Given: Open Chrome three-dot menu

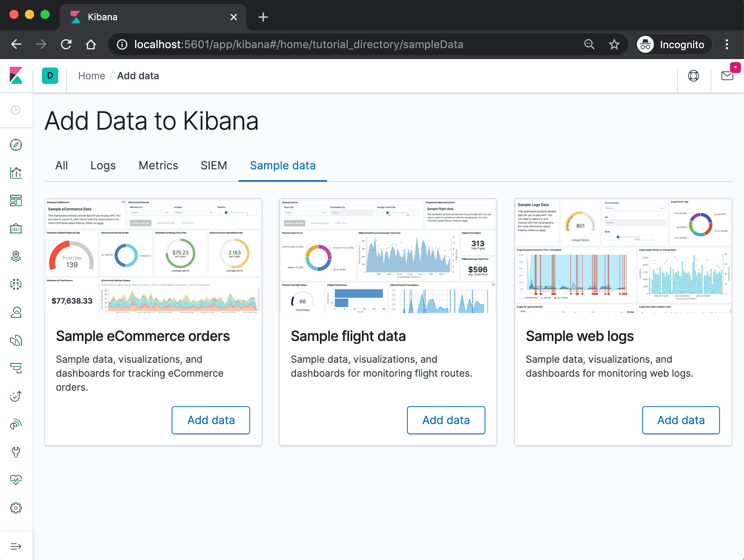Looking at the screenshot, I should coord(727,44).
